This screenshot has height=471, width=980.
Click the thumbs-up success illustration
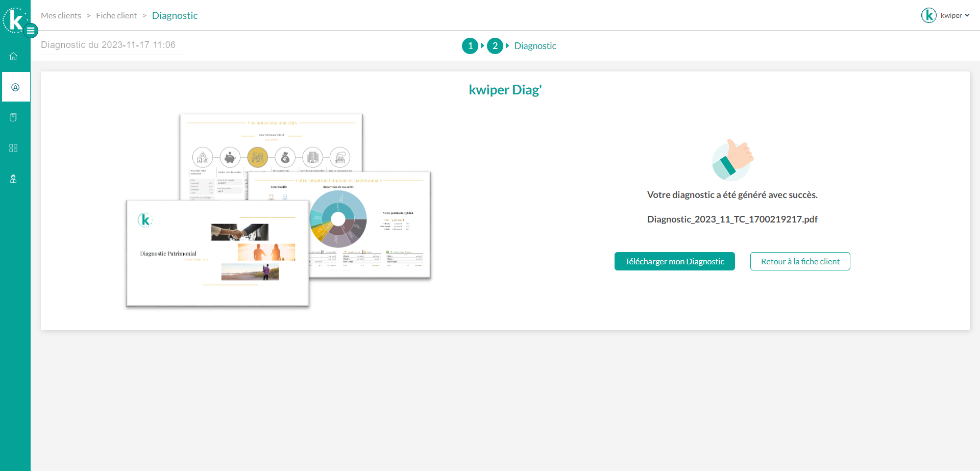pos(733,160)
